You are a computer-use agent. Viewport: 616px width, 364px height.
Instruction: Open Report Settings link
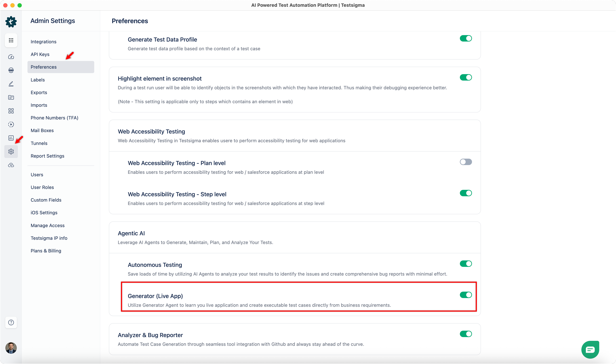coord(47,156)
